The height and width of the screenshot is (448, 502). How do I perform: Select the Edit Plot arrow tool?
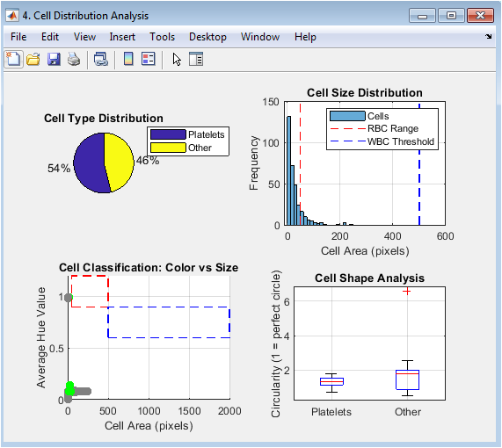tap(177, 60)
